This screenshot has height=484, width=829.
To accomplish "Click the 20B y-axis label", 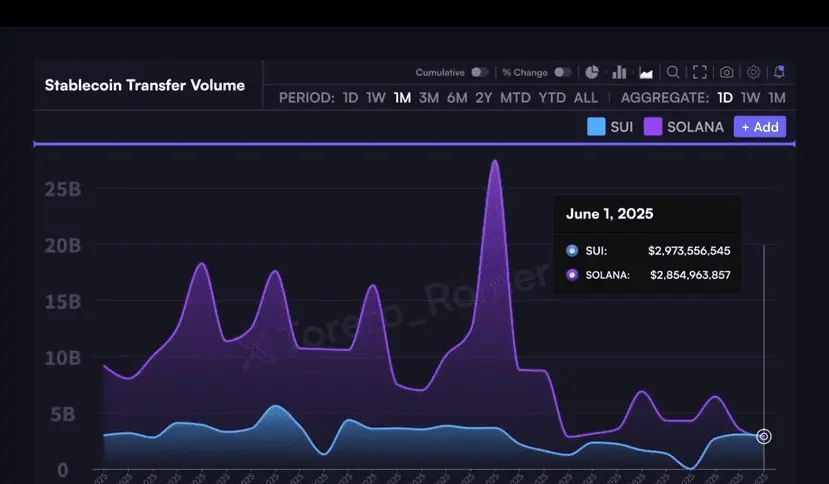I will click(63, 245).
